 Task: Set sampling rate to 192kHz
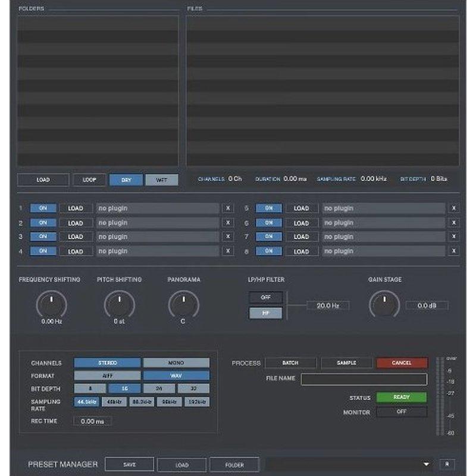pyautogui.click(x=197, y=402)
